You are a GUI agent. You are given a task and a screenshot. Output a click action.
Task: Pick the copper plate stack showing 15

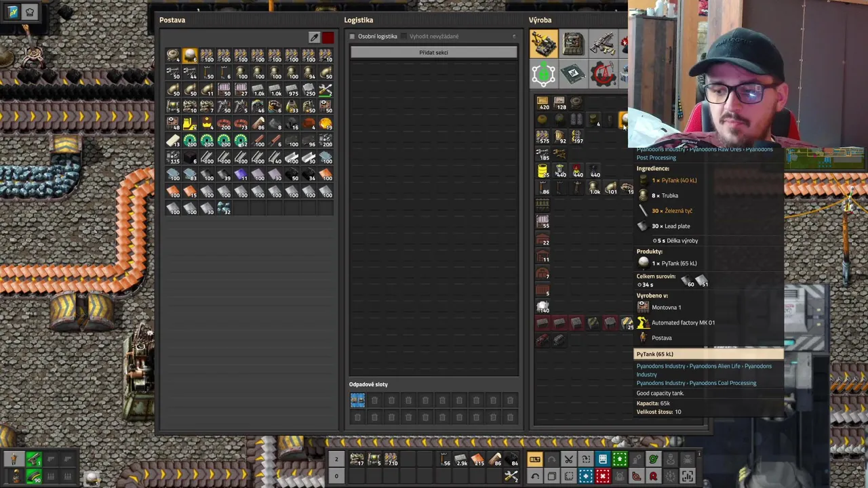point(190,191)
